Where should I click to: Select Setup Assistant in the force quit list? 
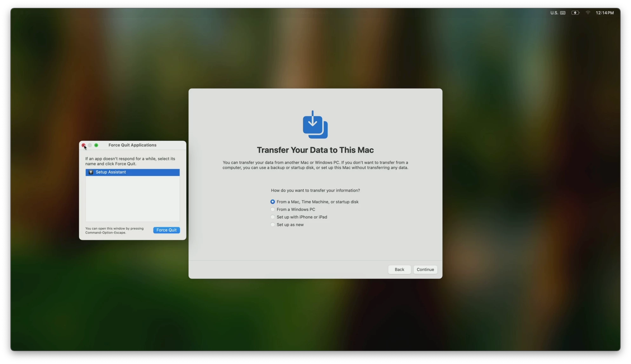coord(133,172)
